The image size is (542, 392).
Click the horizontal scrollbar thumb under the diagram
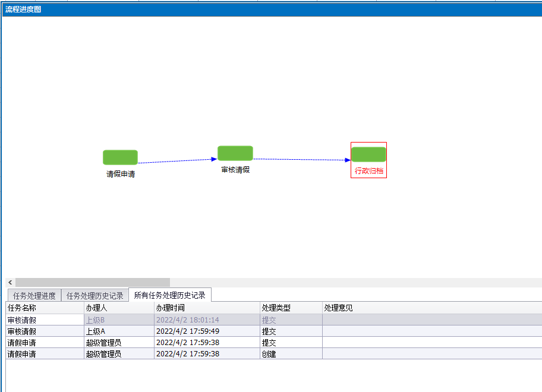pos(92,283)
